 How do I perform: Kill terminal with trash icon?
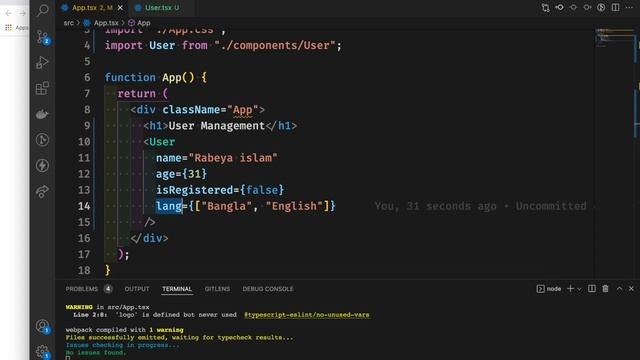(605, 289)
